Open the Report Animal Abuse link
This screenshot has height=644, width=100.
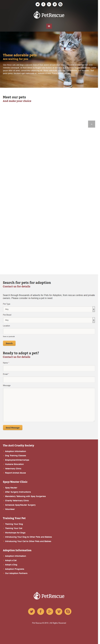(x=15, y=473)
